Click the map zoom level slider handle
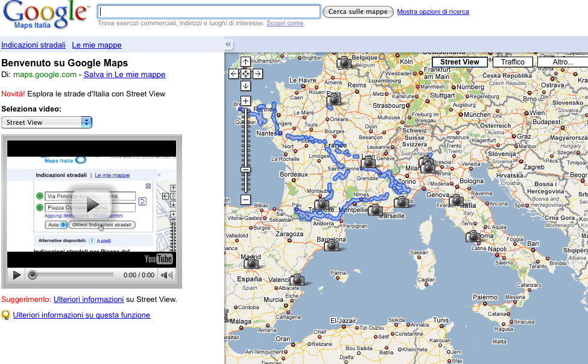 click(x=245, y=170)
